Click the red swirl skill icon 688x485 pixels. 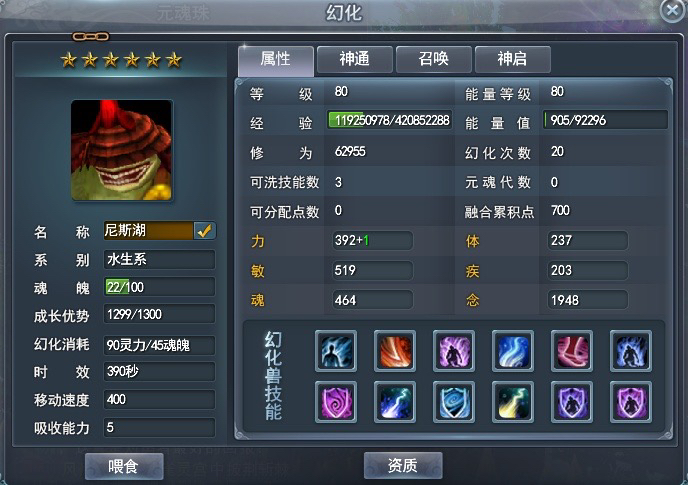coord(572,351)
